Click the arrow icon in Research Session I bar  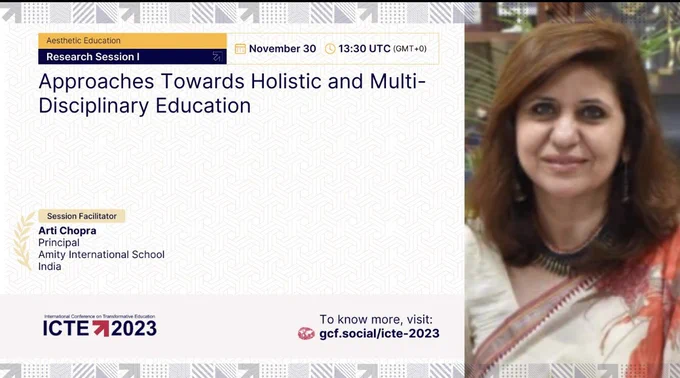[x=217, y=56]
